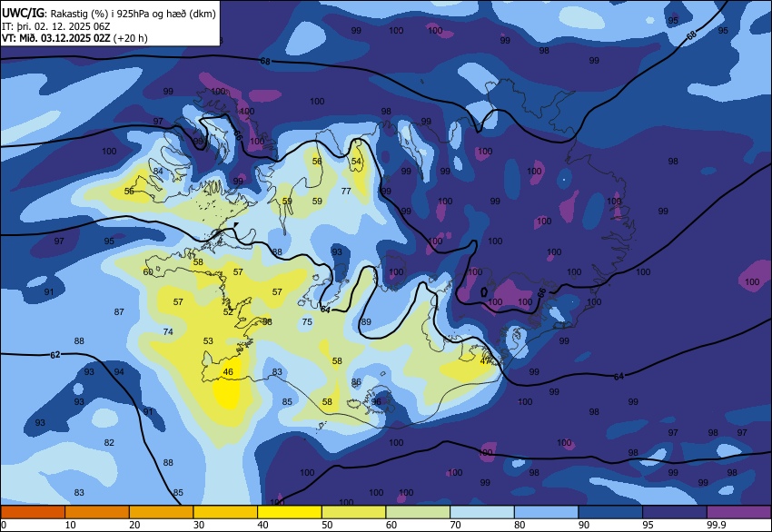
Task: Click the humidity value '87' on the map
Action: [x=119, y=312]
